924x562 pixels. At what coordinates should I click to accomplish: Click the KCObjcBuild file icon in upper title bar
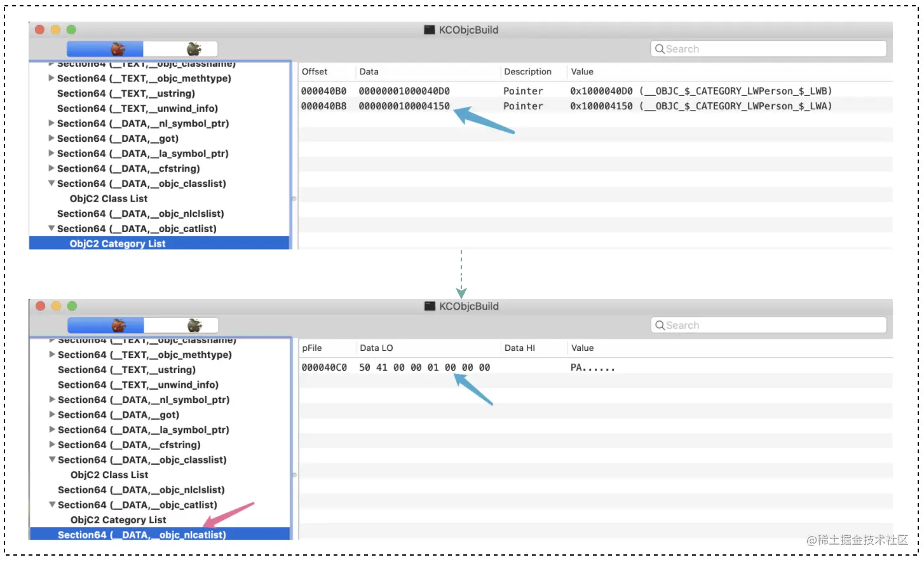(x=430, y=30)
